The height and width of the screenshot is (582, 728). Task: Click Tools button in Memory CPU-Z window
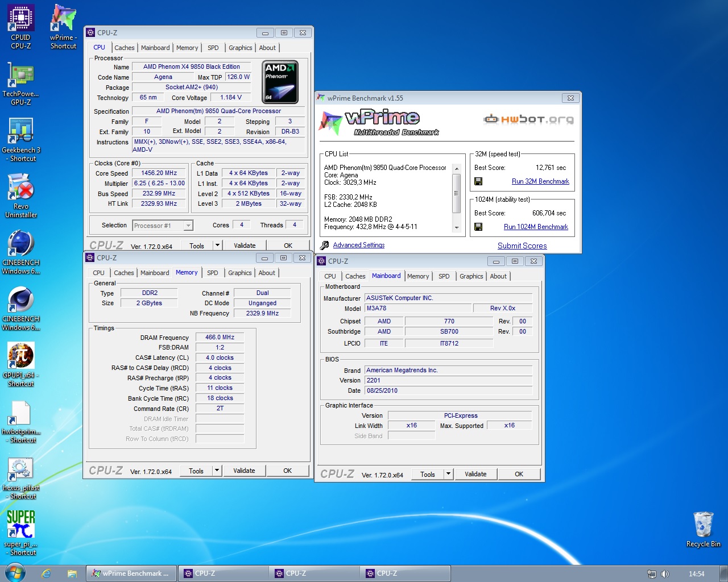point(196,471)
